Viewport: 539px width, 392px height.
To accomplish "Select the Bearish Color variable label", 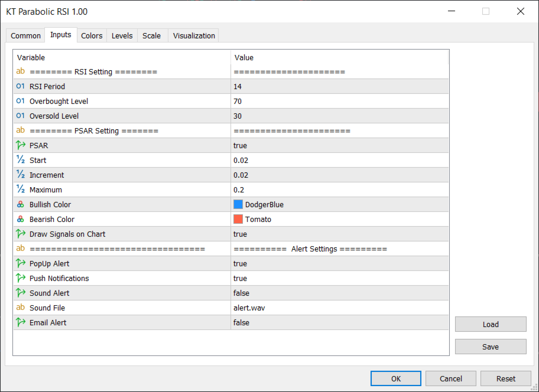I will tap(52, 220).
